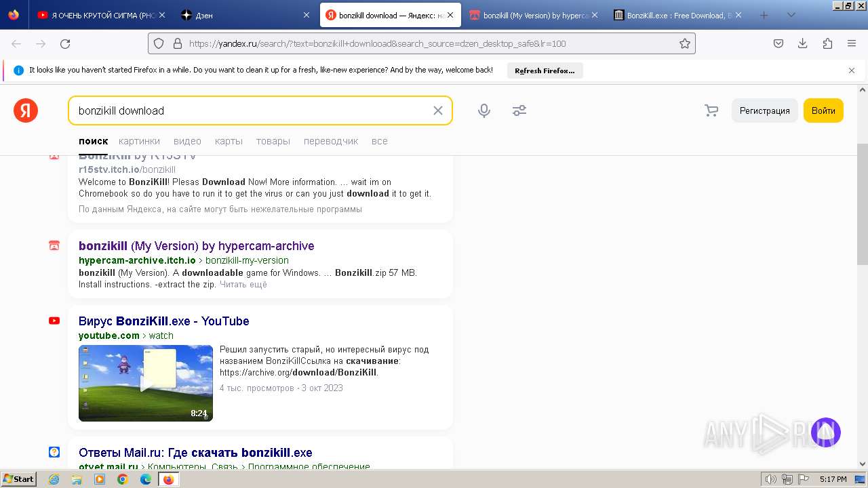Select the картинки search category
Image resolution: width=868 pixels, height=488 pixels.
139,141
